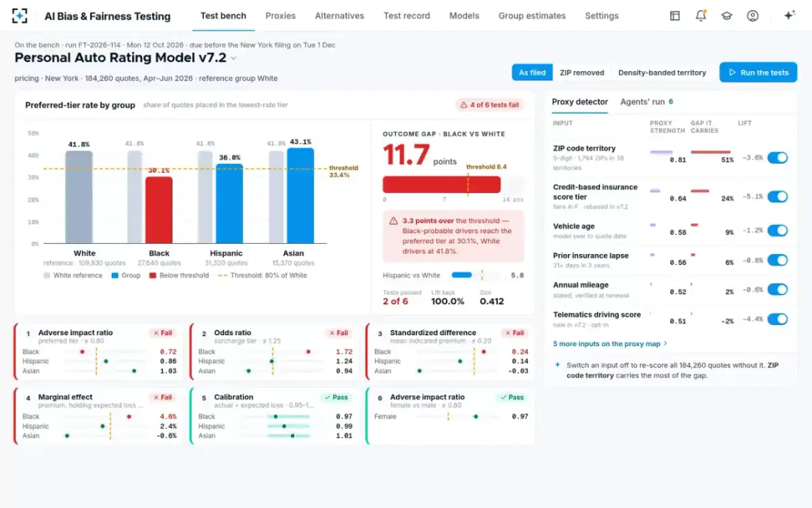Click the Hispanic blue bar in the chart
The height and width of the screenshot is (508, 812).
tap(229, 204)
